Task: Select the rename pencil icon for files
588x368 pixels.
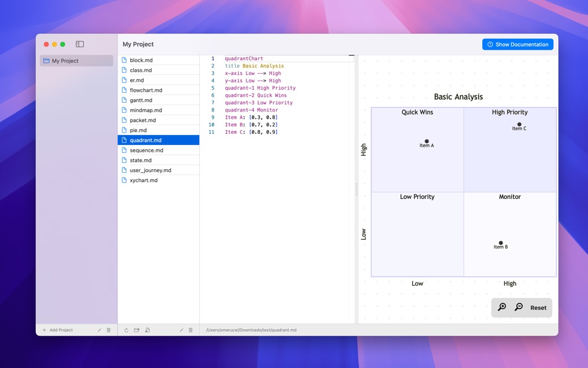Action: pyautogui.click(x=181, y=330)
